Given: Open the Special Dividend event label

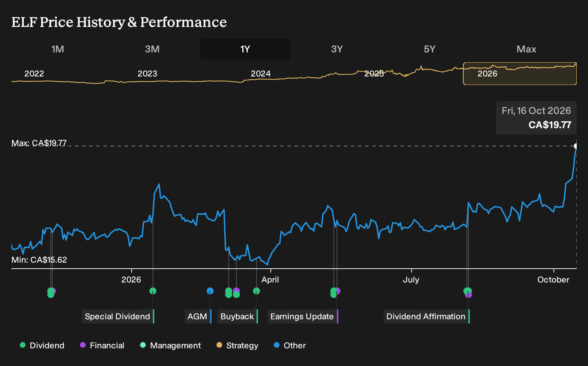Looking at the screenshot, I should (118, 316).
